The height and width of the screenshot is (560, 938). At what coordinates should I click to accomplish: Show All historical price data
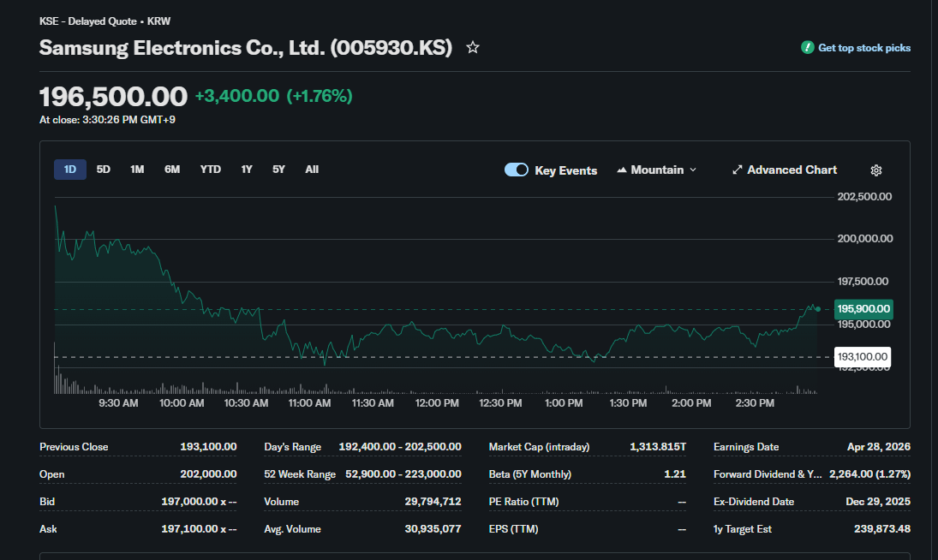tap(312, 170)
